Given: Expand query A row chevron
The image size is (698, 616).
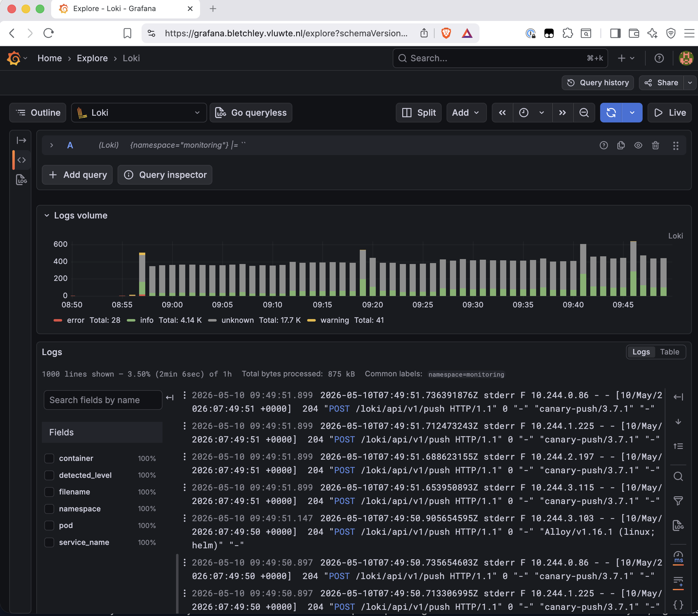Looking at the screenshot, I should point(52,146).
